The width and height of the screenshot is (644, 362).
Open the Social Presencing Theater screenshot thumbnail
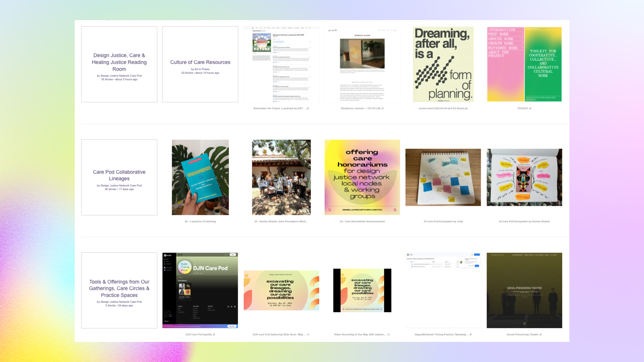[x=524, y=290]
